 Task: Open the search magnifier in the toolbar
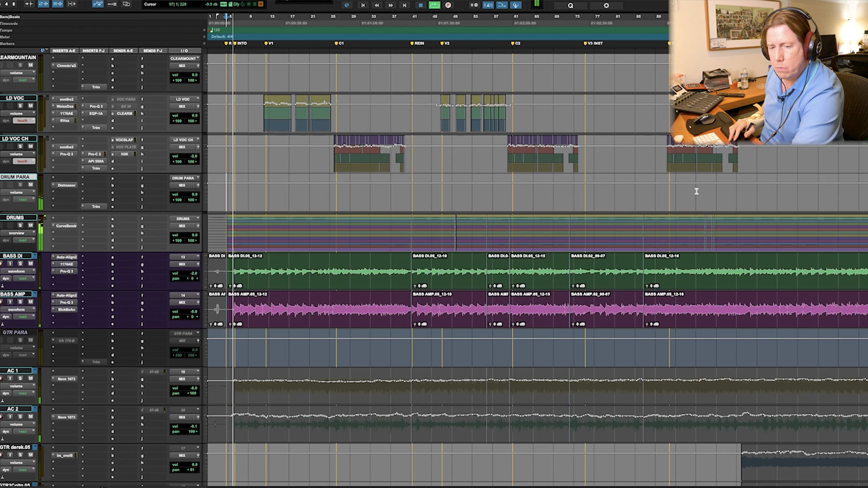(x=571, y=5)
